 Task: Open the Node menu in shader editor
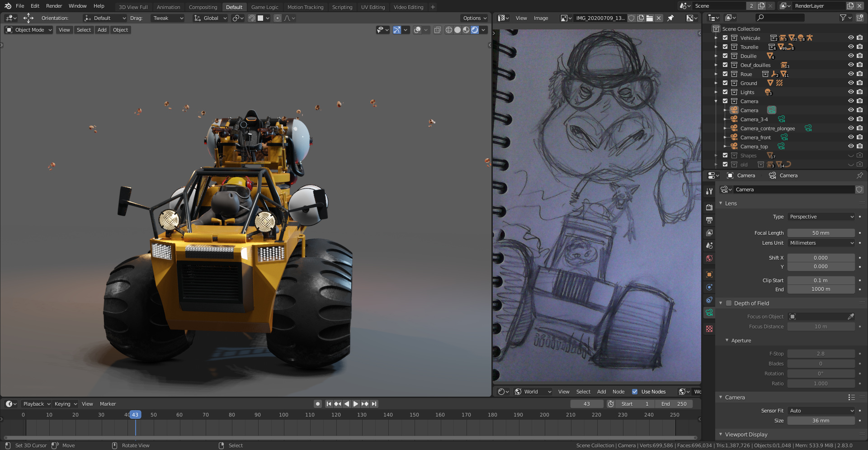click(618, 392)
